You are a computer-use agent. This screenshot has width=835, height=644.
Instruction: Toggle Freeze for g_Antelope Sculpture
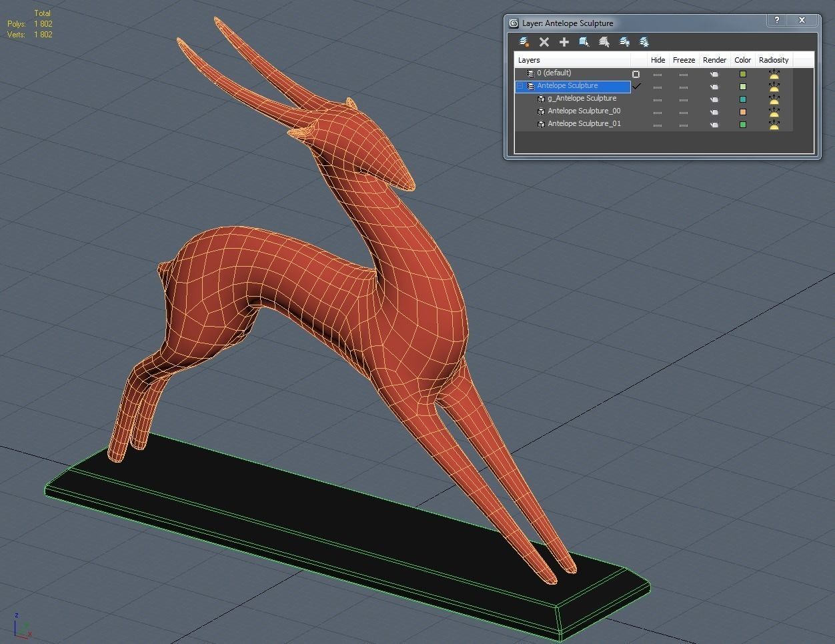pos(684,100)
